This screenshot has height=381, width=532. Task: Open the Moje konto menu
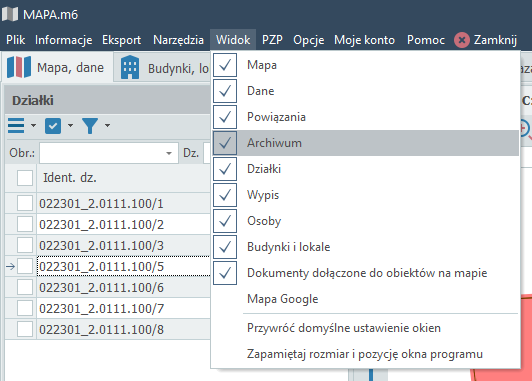coord(364,40)
